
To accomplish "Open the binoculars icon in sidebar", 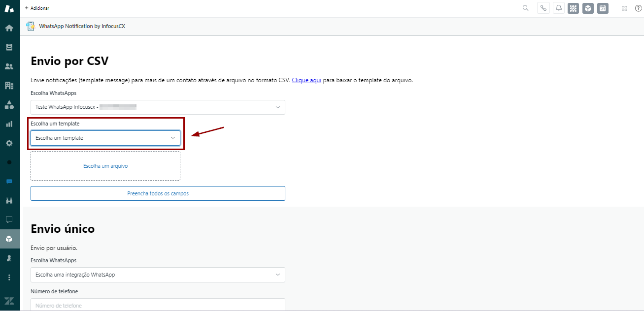I will [x=9, y=201].
